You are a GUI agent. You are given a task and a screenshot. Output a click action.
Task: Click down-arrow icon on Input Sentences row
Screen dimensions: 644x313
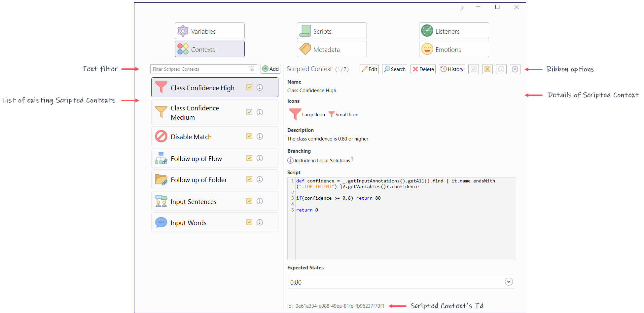point(260,201)
